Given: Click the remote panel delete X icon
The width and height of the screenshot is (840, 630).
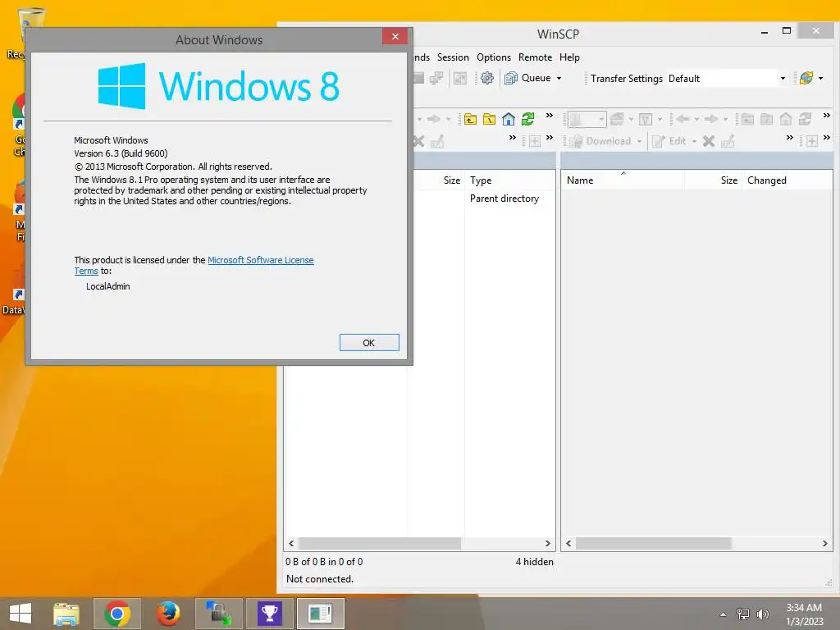Looking at the screenshot, I should 709,141.
